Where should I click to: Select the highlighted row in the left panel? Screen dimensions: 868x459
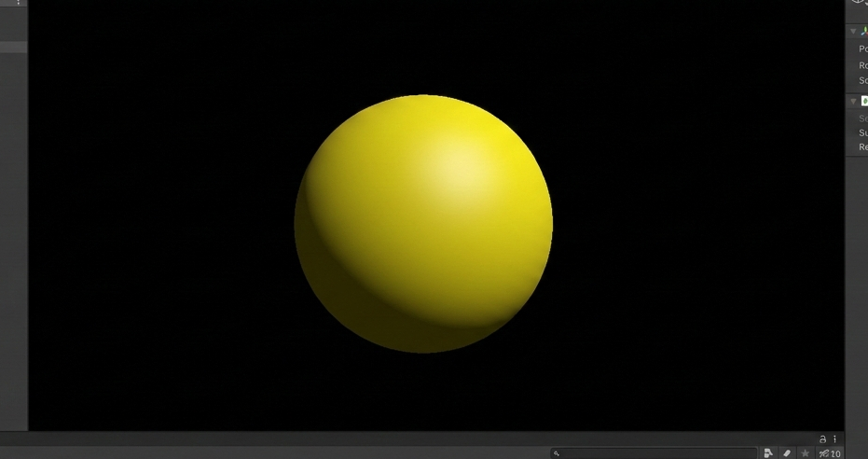tap(13, 47)
